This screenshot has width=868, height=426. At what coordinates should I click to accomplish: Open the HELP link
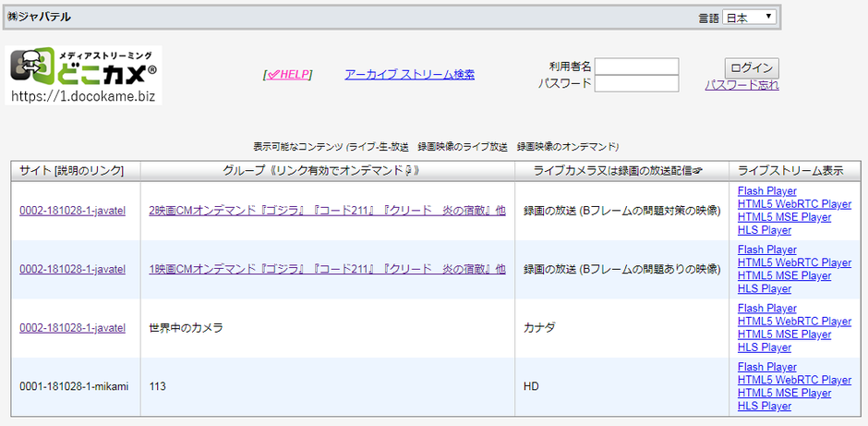[x=287, y=75]
